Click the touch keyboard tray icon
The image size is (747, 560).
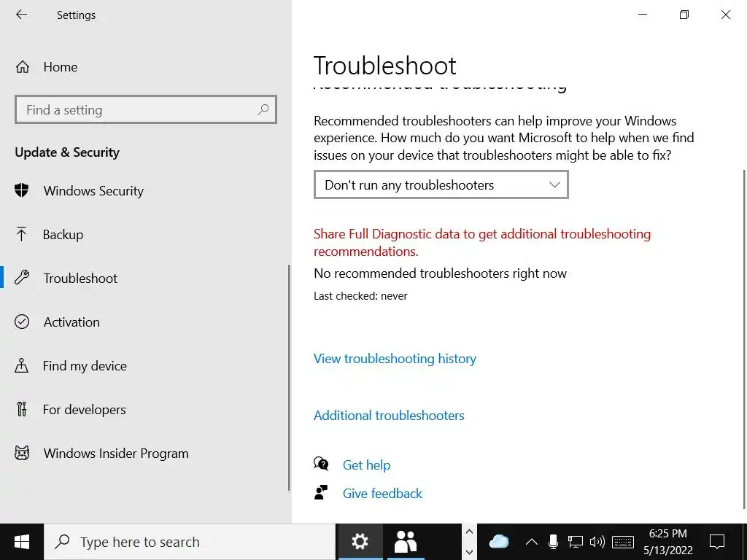click(623, 542)
